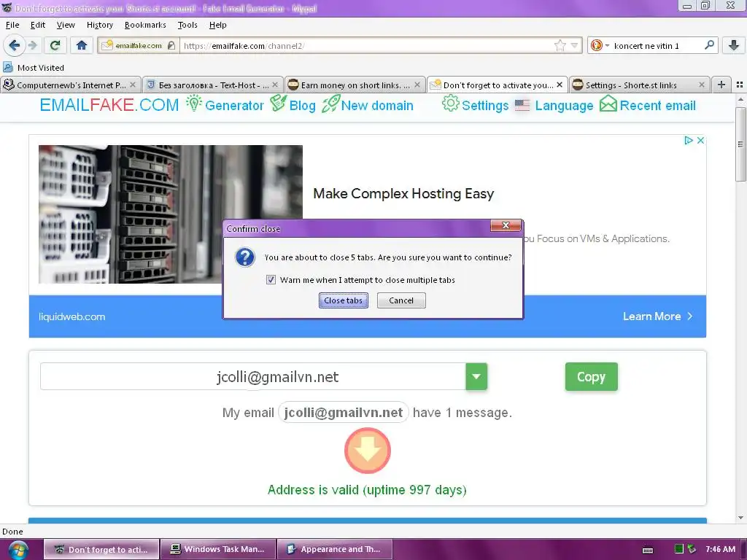Open the Help menu
The image size is (747, 560).
tap(217, 25)
